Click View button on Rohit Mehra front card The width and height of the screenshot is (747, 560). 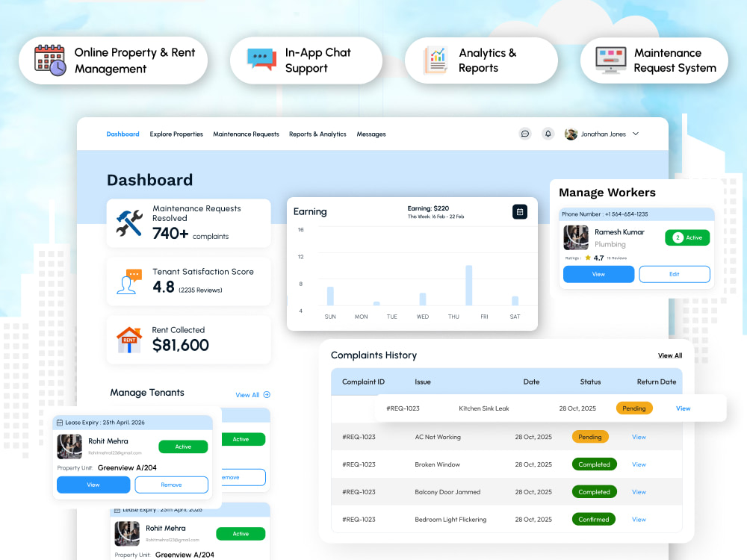pyautogui.click(x=93, y=485)
